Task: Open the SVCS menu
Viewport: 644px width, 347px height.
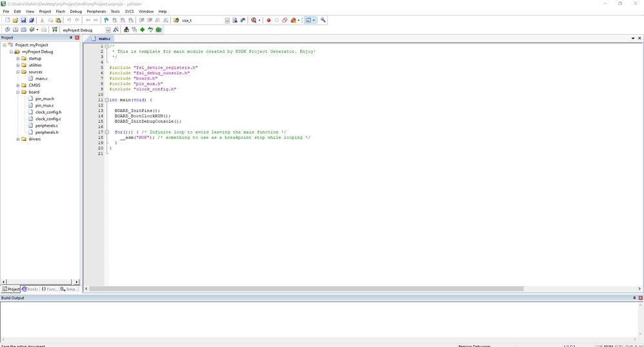Action: click(129, 12)
